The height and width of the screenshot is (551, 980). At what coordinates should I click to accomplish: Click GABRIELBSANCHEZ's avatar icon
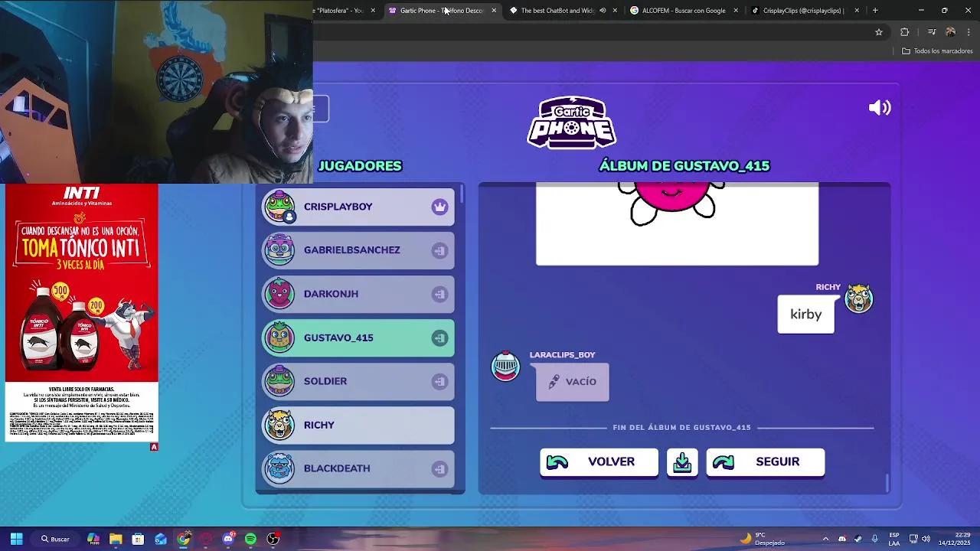coord(279,250)
